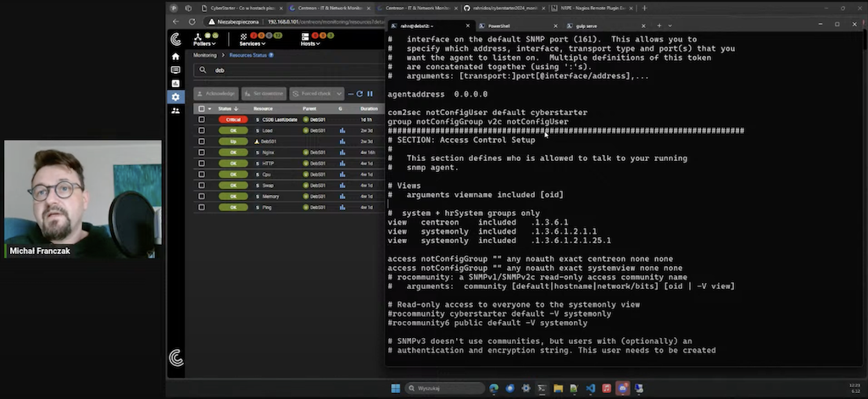The height and width of the screenshot is (399, 868).
Task: Tick the checkbox for CSDB LastUpdate row
Action: [202, 119]
